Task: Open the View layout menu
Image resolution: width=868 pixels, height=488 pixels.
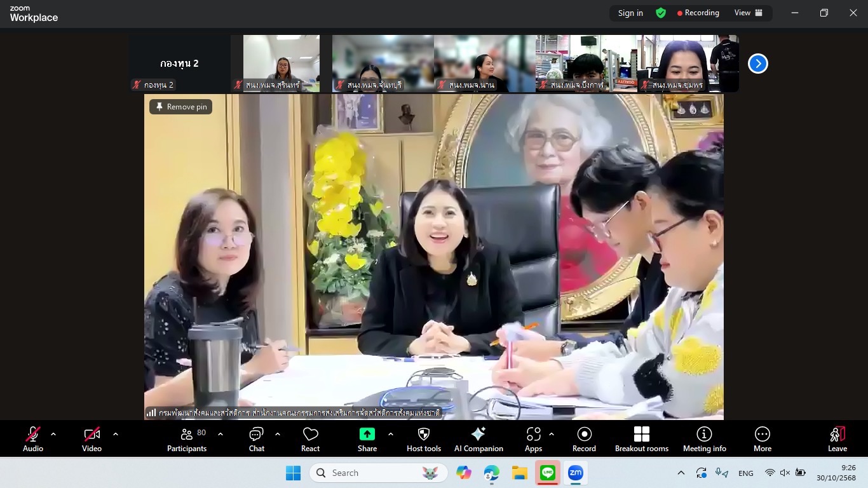Action: [x=749, y=13]
